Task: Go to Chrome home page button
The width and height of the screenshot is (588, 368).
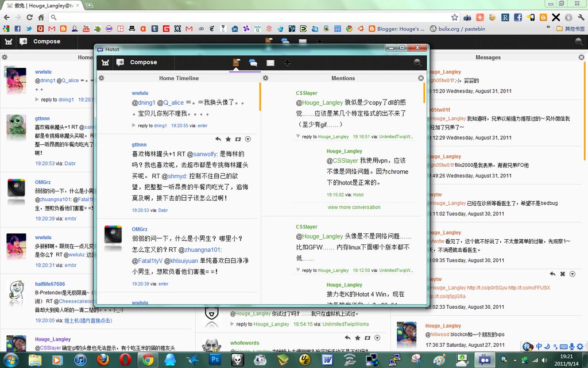Action: click(41, 17)
